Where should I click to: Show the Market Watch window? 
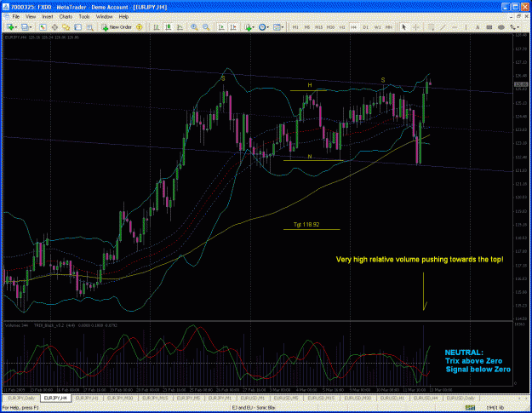tap(43, 27)
